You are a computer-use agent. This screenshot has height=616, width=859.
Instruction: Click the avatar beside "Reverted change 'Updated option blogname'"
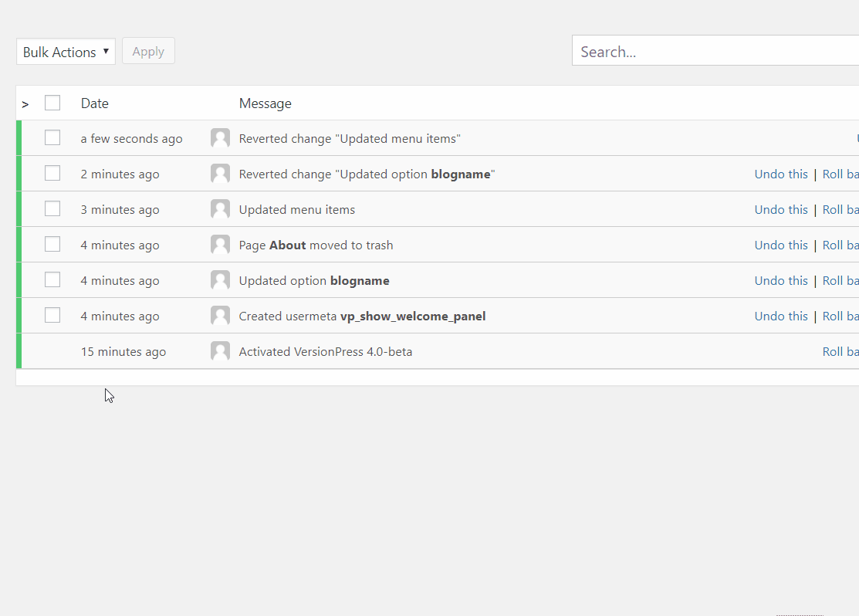pyautogui.click(x=220, y=173)
